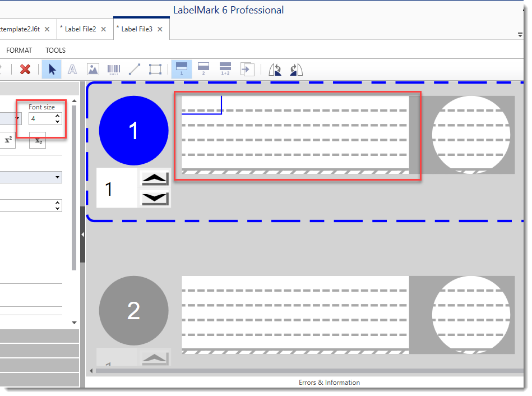Screen dimensions: 532x396
Task: Toggle the side 2 view button
Action: pyautogui.click(x=203, y=69)
